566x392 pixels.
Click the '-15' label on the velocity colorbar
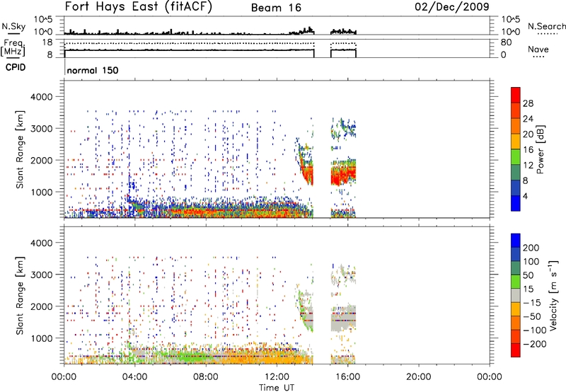tap(533, 303)
